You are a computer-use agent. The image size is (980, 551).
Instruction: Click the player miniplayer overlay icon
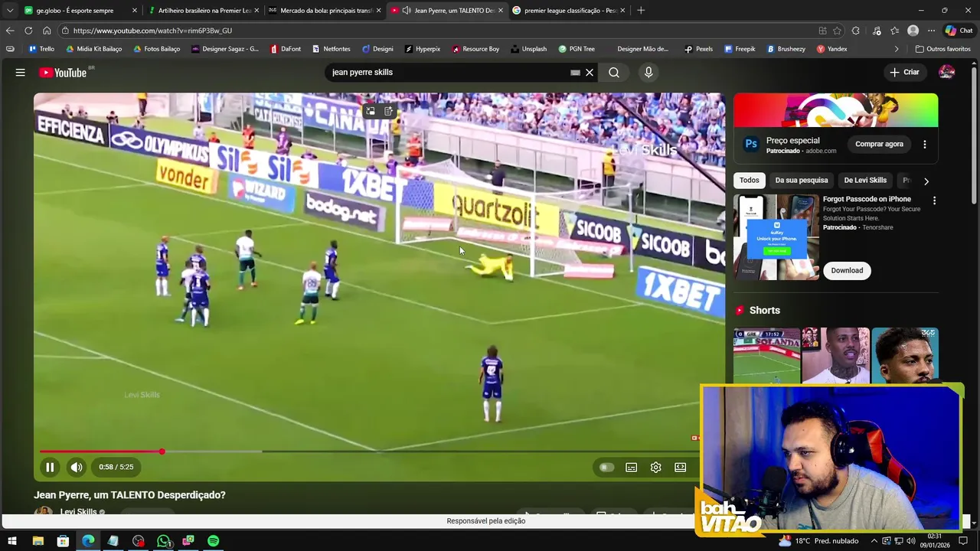click(370, 111)
